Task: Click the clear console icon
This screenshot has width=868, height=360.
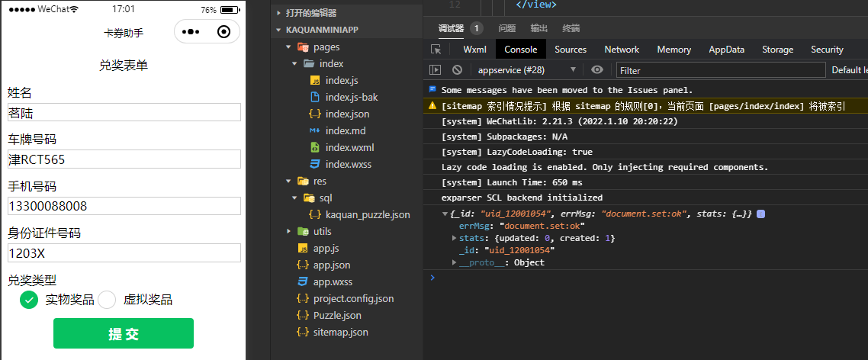Action: [457, 70]
